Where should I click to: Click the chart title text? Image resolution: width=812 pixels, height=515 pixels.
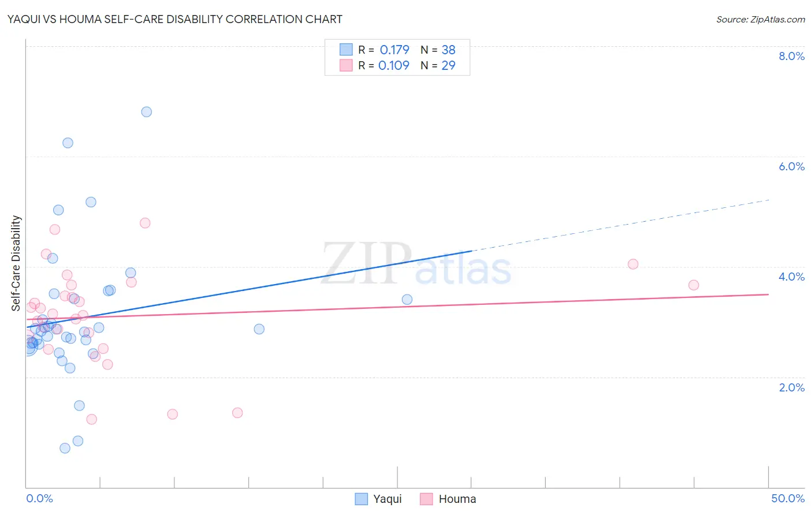coord(174,19)
